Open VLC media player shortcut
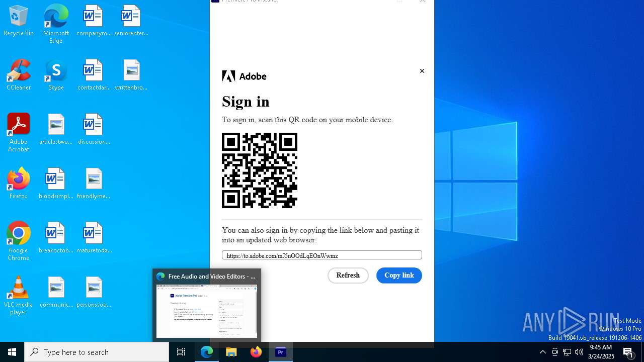Screen dimensions: 644x362 pos(18,296)
